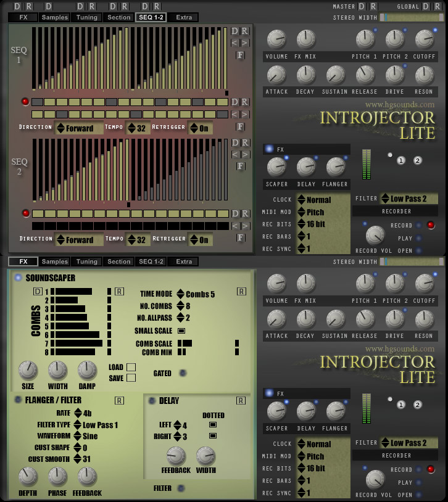The width and height of the screenshot is (448, 502).
Task: Click the SEQ 1 red record light
Action: (x=25, y=102)
